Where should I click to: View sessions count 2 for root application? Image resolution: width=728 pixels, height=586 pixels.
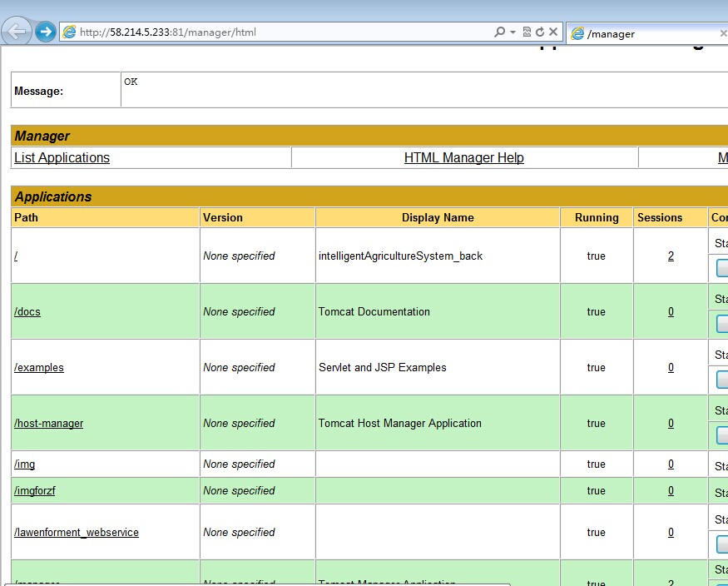pos(671,256)
